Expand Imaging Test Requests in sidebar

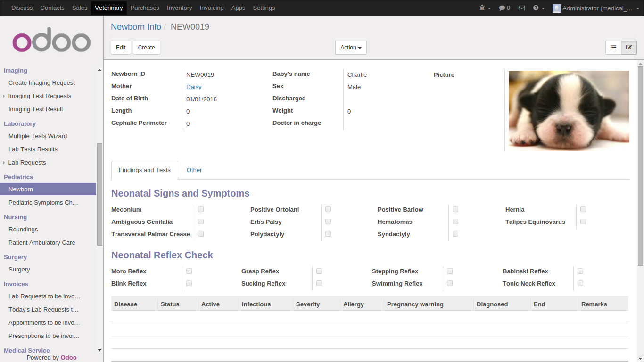(x=4, y=96)
